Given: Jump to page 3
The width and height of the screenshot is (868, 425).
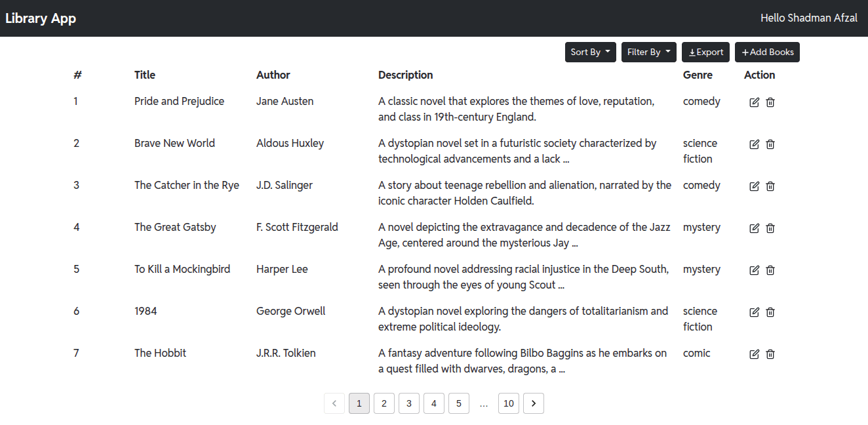Looking at the screenshot, I should click(x=409, y=403).
